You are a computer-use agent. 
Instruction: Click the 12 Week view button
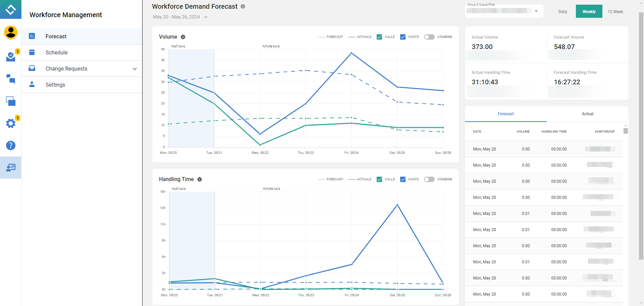(615, 11)
